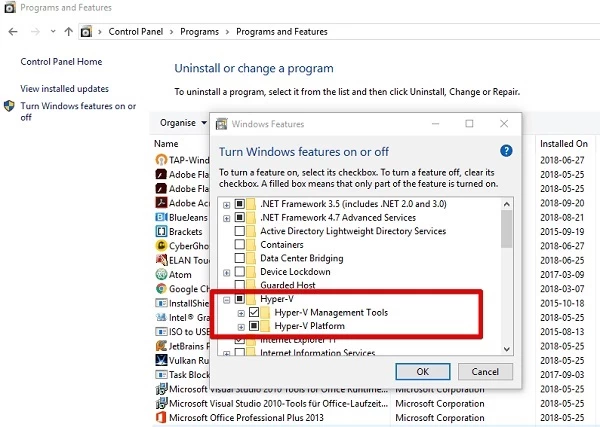Expand the .NET Framework 3.5 node

tap(227, 205)
